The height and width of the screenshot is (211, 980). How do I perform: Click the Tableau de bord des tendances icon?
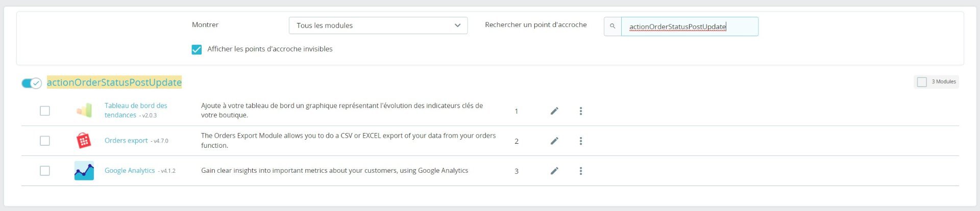(84, 111)
